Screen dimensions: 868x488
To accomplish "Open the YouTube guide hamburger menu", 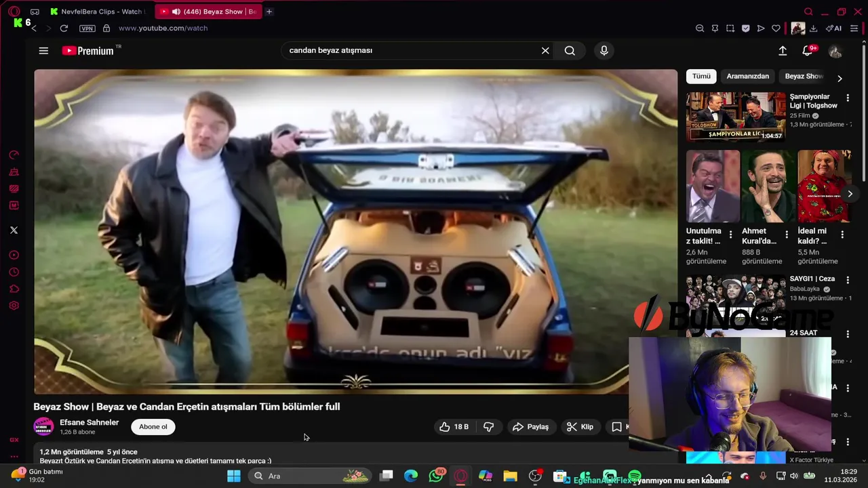I will [43, 51].
